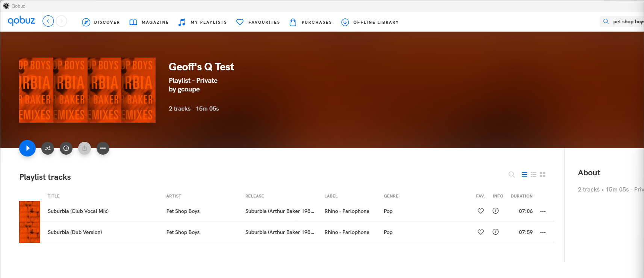Click duration 07:06

tap(526, 211)
